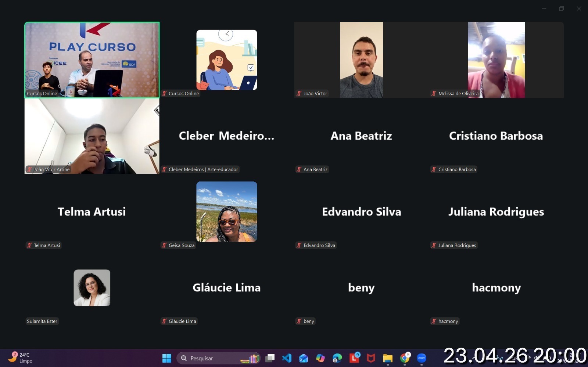Image resolution: width=588 pixels, height=367 pixels.
Task: Select the Play Curso presenter video tile
Action: tap(92, 60)
